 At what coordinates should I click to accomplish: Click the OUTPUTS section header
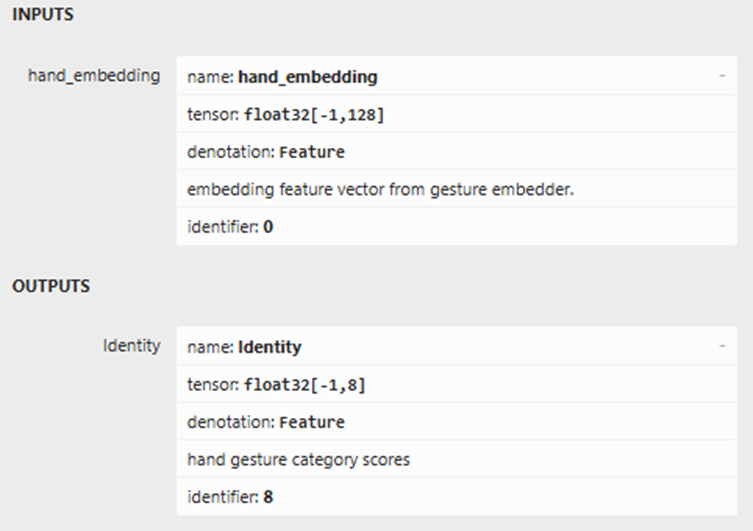pos(51,286)
